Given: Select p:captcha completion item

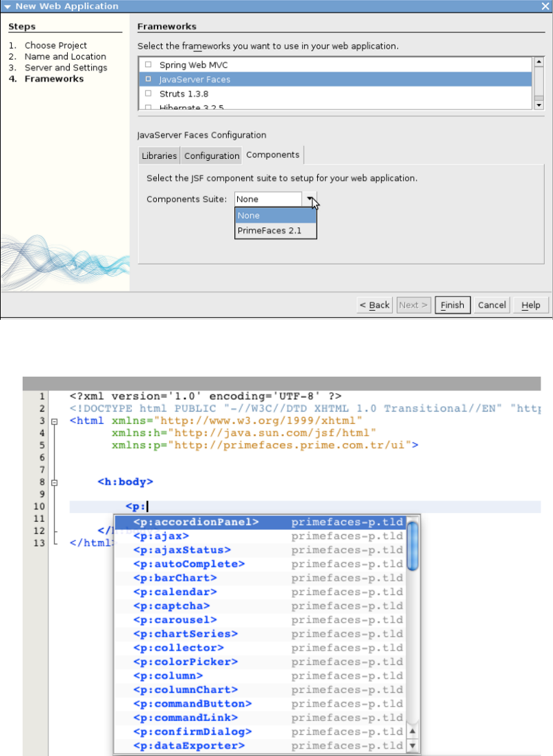Looking at the screenshot, I should pos(260,606).
